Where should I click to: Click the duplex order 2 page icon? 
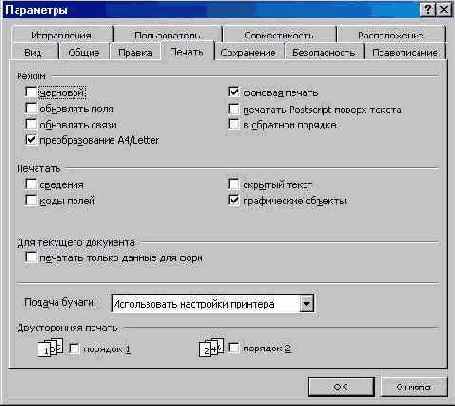click(211, 347)
